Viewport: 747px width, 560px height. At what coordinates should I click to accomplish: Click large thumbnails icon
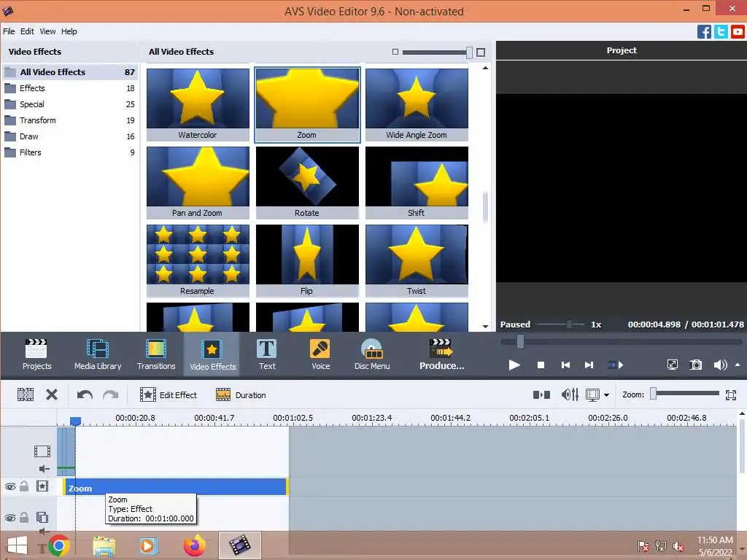[x=481, y=52]
